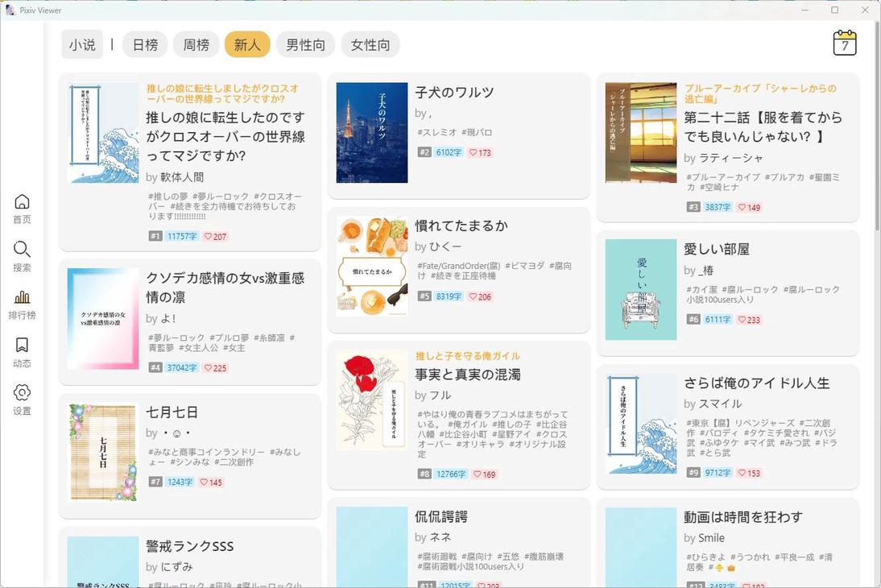Toggle the 男性向 ranking filter
Image resolution: width=881 pixels, height=588 pixels.
click(x=306, y=45)
